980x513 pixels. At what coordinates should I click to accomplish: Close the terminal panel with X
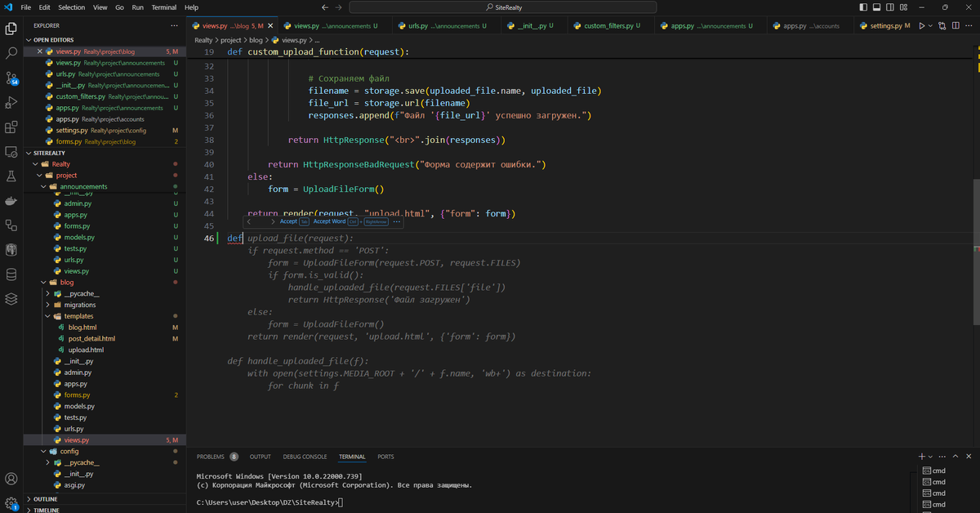(x=969, y=457)
